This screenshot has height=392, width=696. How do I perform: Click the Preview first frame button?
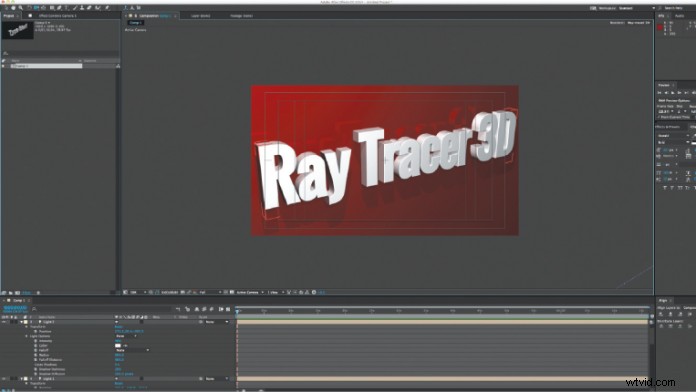click(x=660, y=92)
